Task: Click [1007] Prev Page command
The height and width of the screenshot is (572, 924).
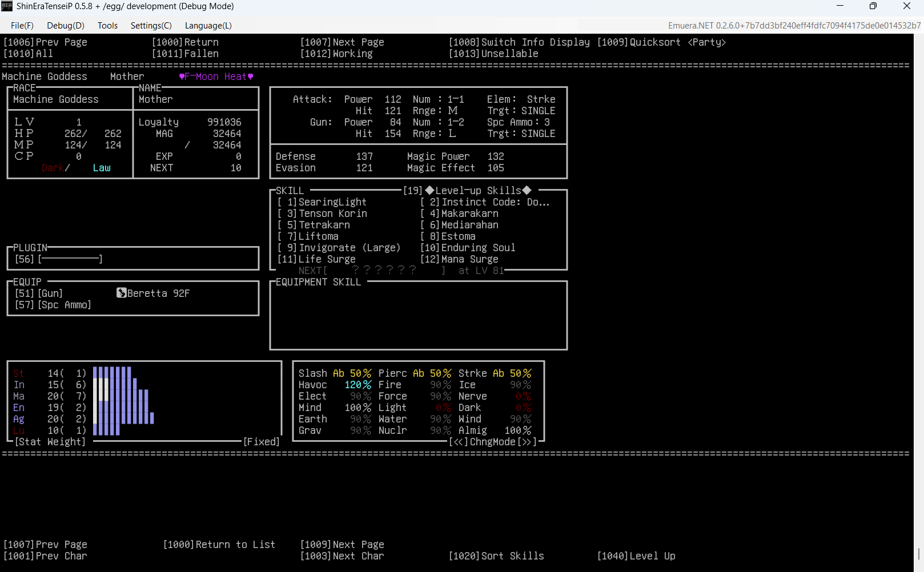Action: coord(45,545)
